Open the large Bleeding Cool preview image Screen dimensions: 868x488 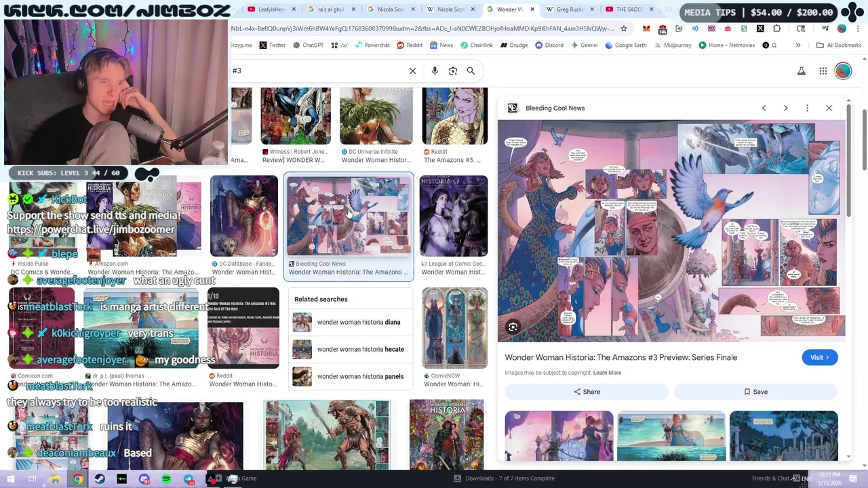coord(671,230)
